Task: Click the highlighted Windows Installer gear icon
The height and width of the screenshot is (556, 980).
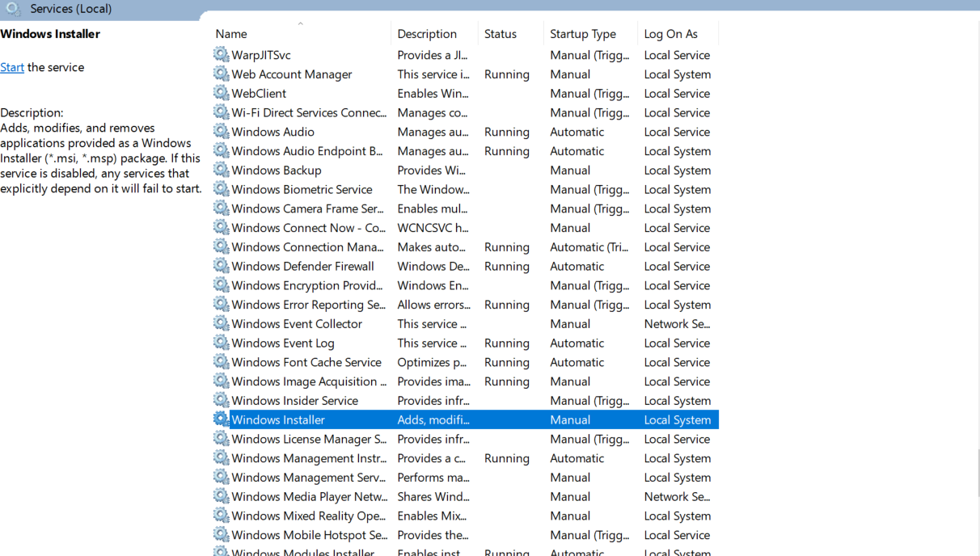Action: [x=221, y=420]
